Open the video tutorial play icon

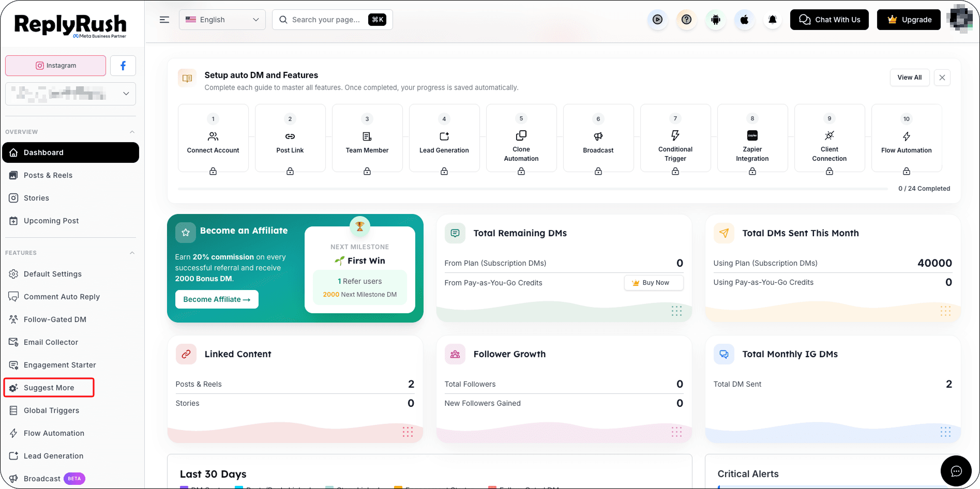(x=657, y=20)
